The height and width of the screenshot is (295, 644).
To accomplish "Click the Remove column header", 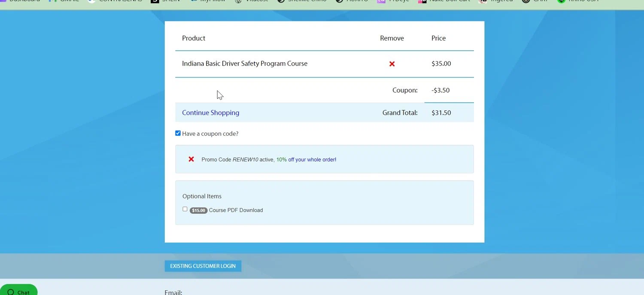I will 392,38.
